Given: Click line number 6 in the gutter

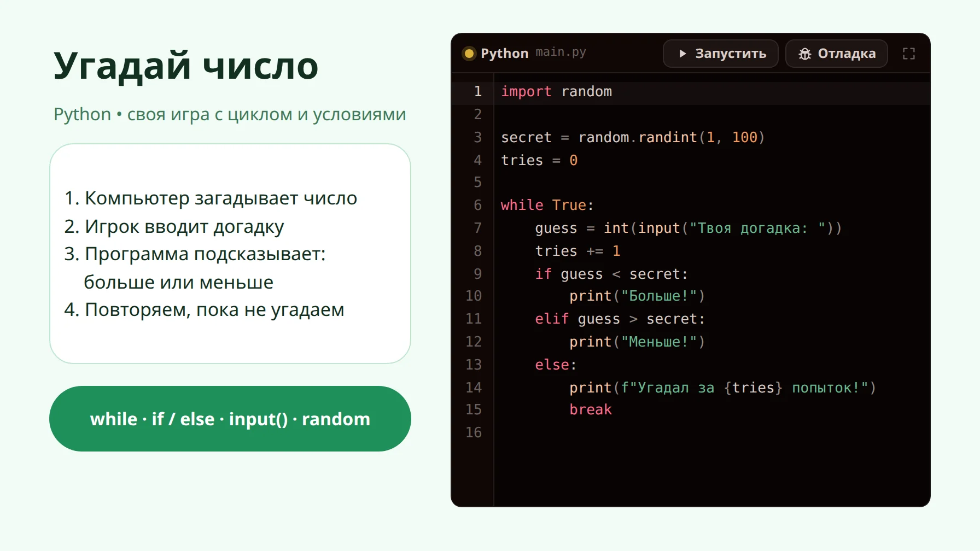Looking at the screenshot, I should [x=477, y=205].
